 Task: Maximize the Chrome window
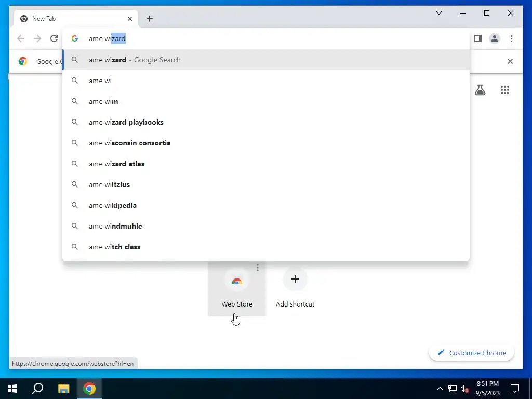coord(486,13)
